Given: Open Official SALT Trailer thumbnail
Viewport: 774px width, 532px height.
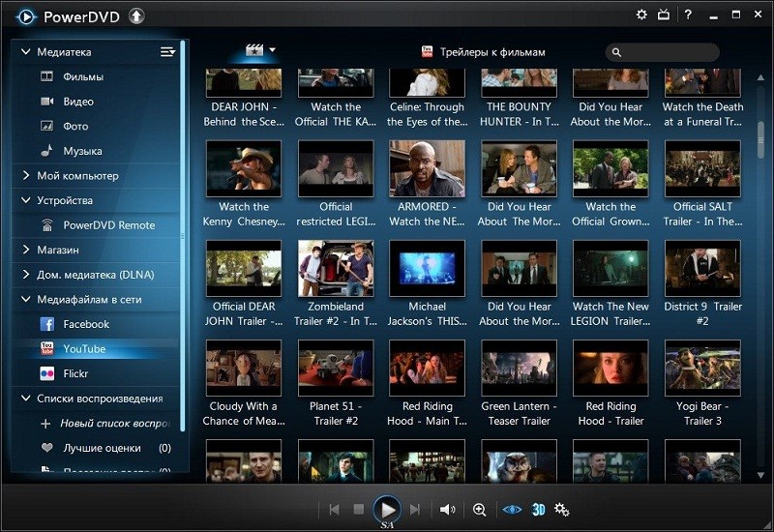Looking at the screenshot, I should pyautogui.click(x=702, y=168).
